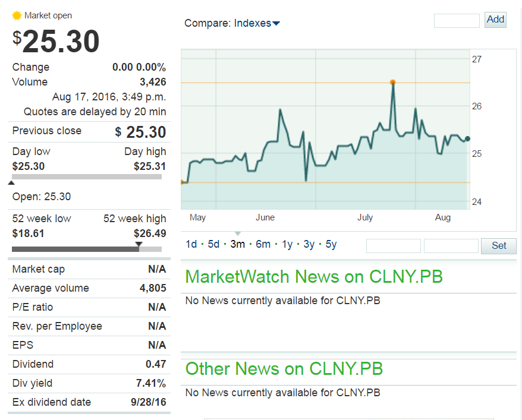Select the 1y time range

click(x=286, y=244)
